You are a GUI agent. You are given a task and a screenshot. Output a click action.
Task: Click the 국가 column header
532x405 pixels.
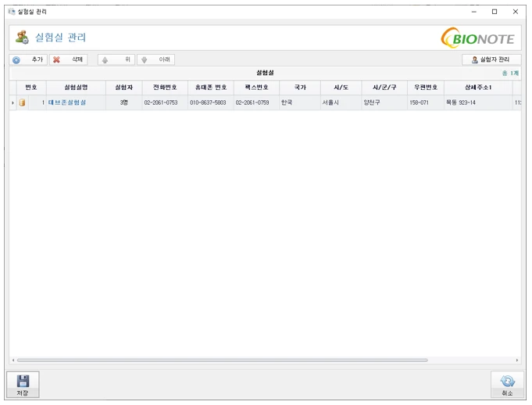(300, 88)
